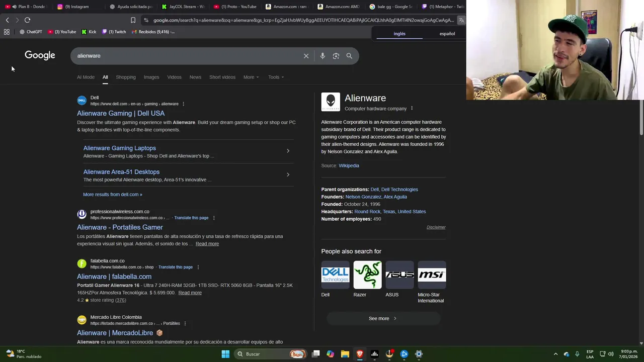Open Wikipedia source link

(x=349, y=165)
